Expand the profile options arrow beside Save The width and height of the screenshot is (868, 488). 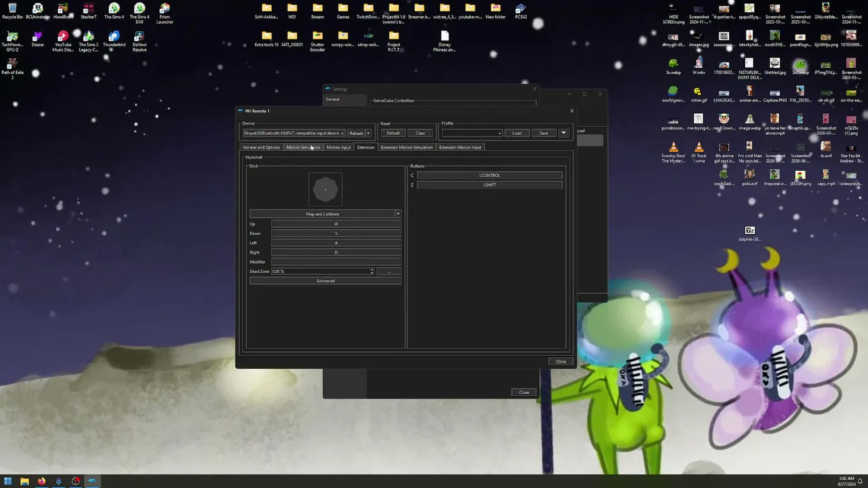(x=564, y=133)
